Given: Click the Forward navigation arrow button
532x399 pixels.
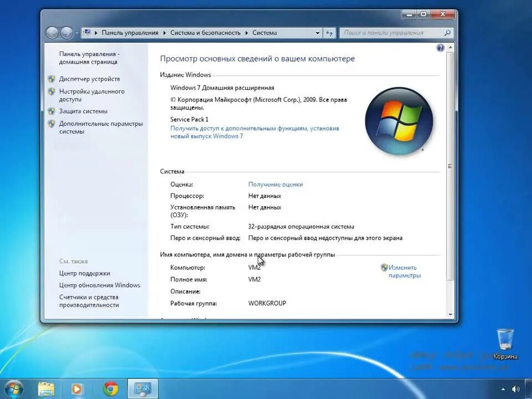Looking at the screenshot, I should click(x=67, y=33).
